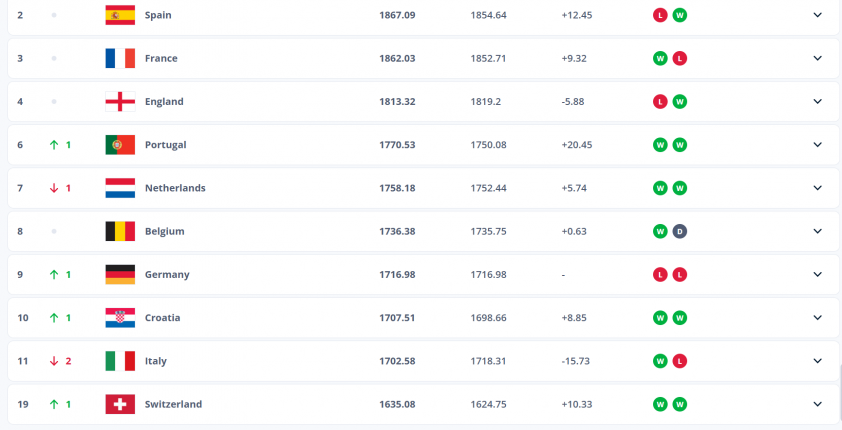Open the England team link
Image resolution: width=842 pixels, height=430 pixels.
click(x=164, y=101)
